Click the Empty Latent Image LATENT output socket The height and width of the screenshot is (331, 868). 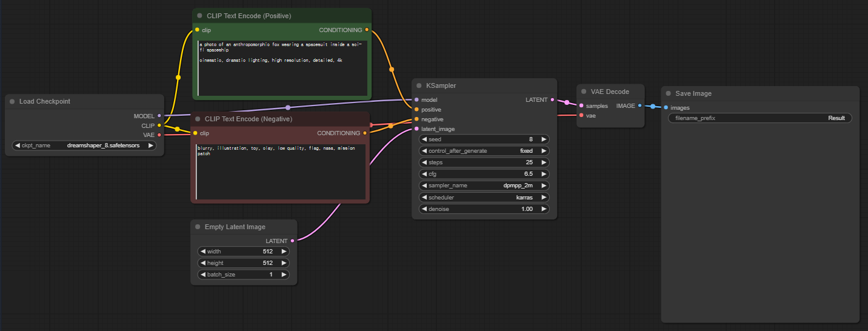click(292, 241)
